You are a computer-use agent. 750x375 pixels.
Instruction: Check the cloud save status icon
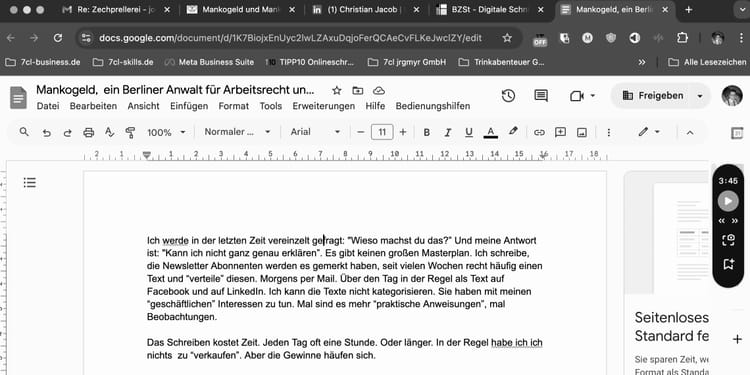[379, 90]
